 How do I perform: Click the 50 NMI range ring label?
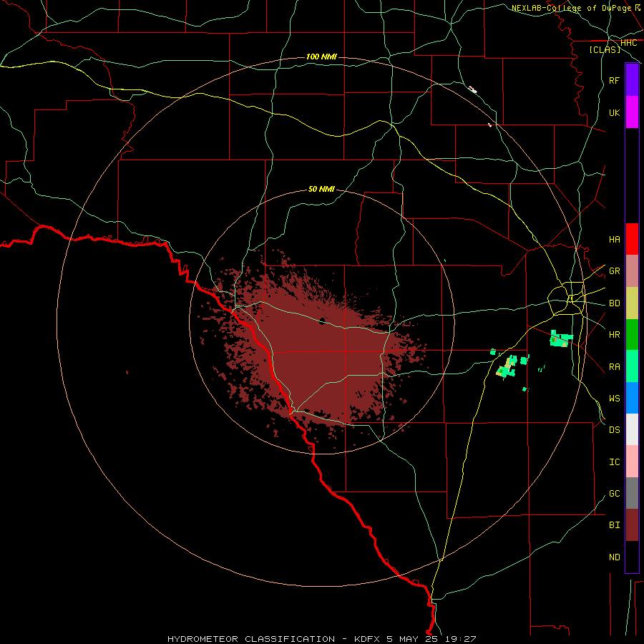point(321,189)
